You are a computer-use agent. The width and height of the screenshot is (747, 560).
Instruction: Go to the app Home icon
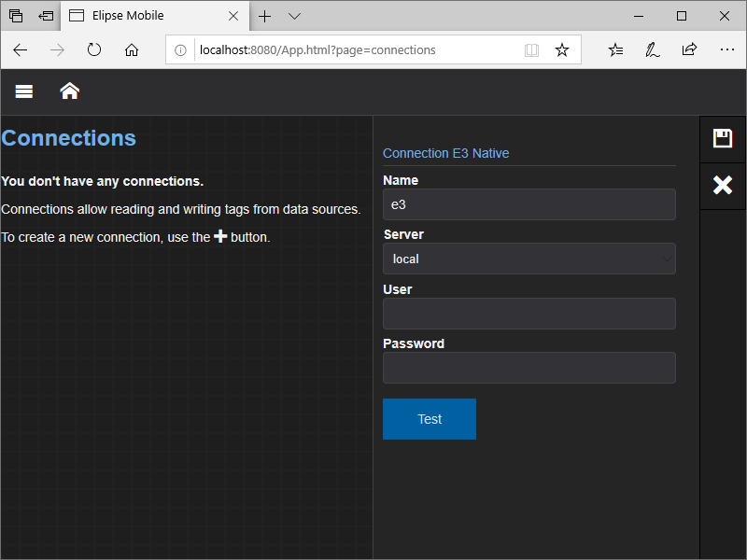pyautogui.click(x=69, y=91)
